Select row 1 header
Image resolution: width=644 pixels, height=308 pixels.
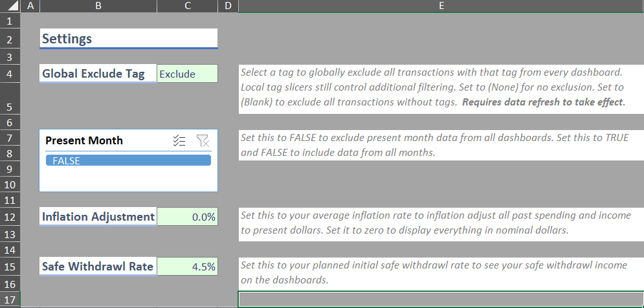tap(10, 21)
